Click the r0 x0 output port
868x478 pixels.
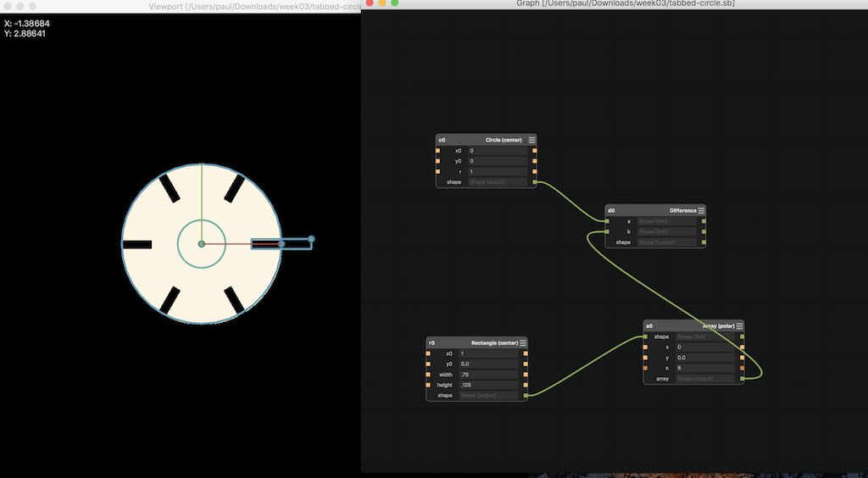coord(526,353)
